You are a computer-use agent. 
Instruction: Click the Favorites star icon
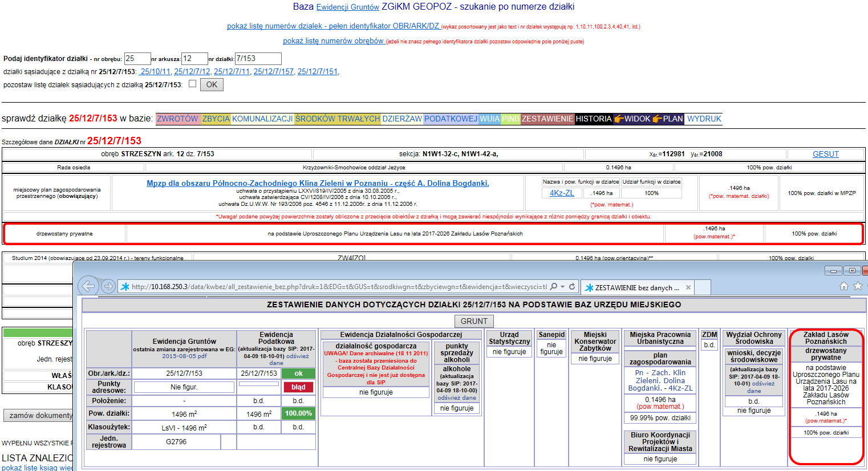858,286
